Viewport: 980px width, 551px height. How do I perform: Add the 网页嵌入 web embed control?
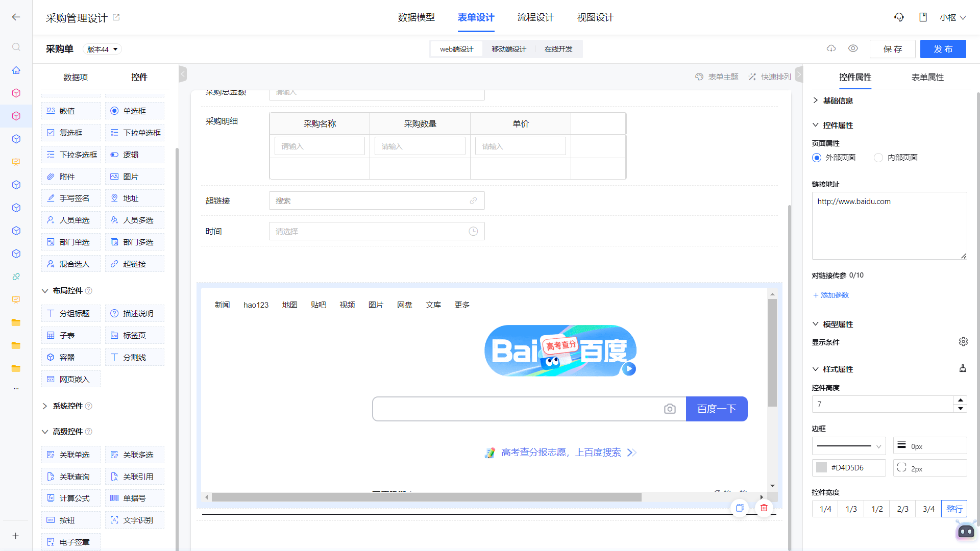pos(71,379)
